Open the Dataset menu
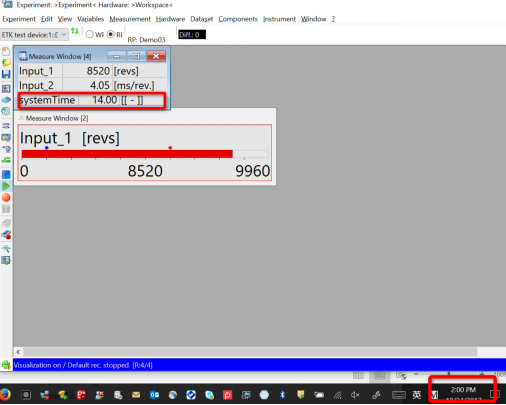Screen dimensions: 506x405 [x=202, y=19]
